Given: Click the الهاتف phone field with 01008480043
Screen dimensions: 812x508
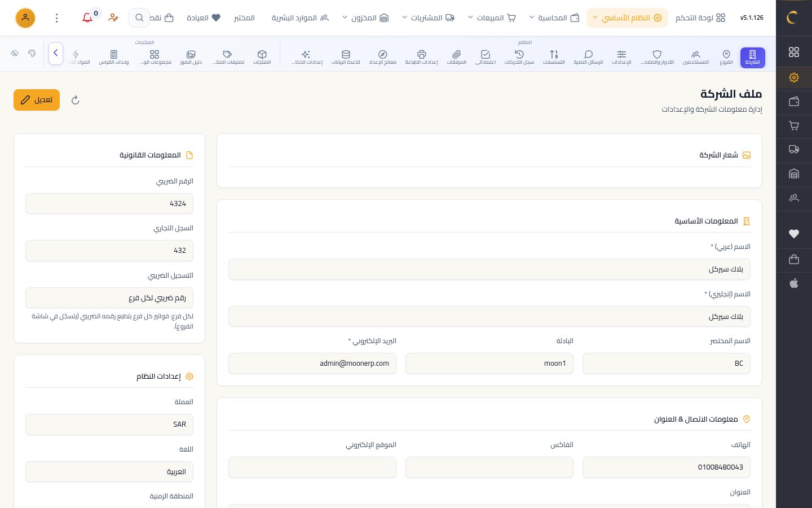Looking at the screenshot, I should click(667, 467).
